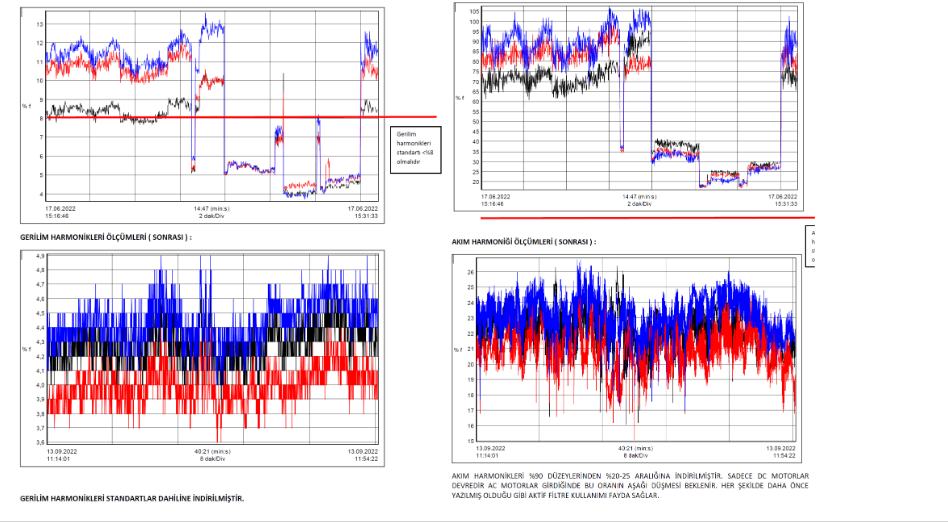This screenshot has height=522, width=948.
Task: Click start timestamp "15:16:46" under the 4–13 chart
Action: [x=57, y=216]
